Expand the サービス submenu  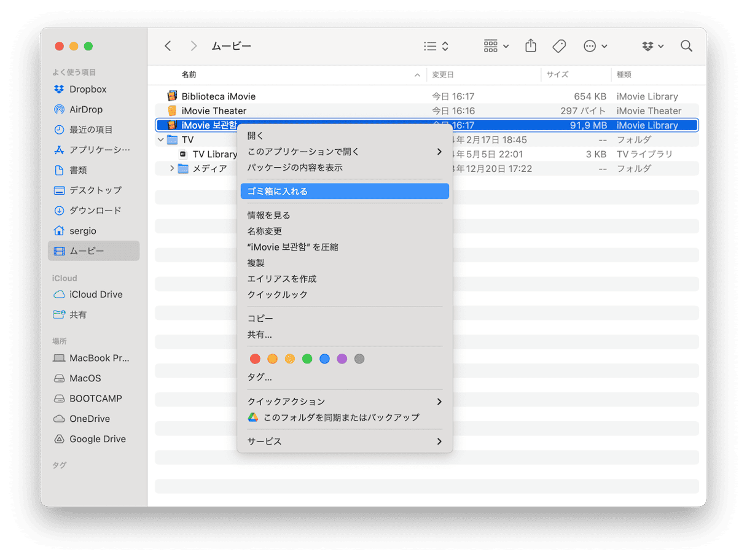click(345, 441)
